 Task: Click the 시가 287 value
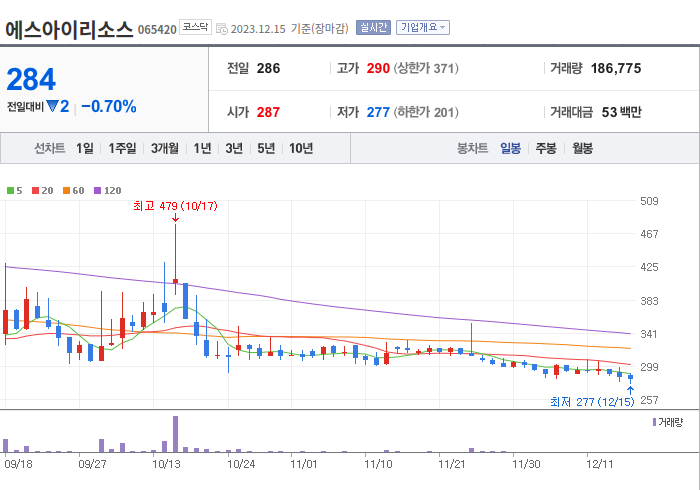[x=268, y=112]
